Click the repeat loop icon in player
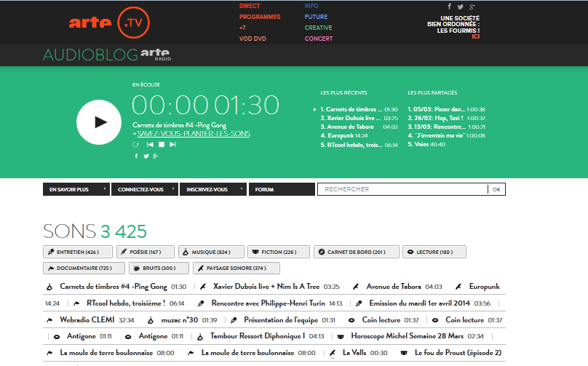Image resolution: width=588 pixels, height=366 pixels. point(135,145)
